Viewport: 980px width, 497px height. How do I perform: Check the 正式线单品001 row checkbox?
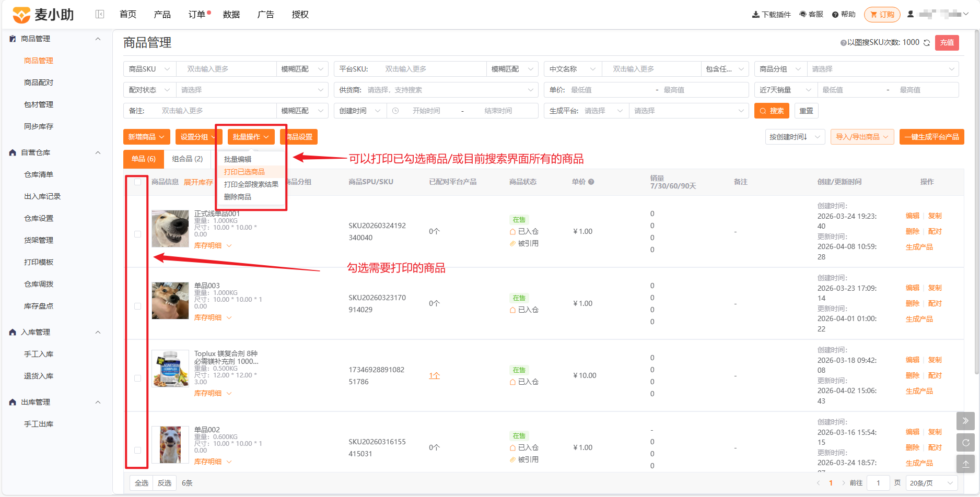click(137, 234)
